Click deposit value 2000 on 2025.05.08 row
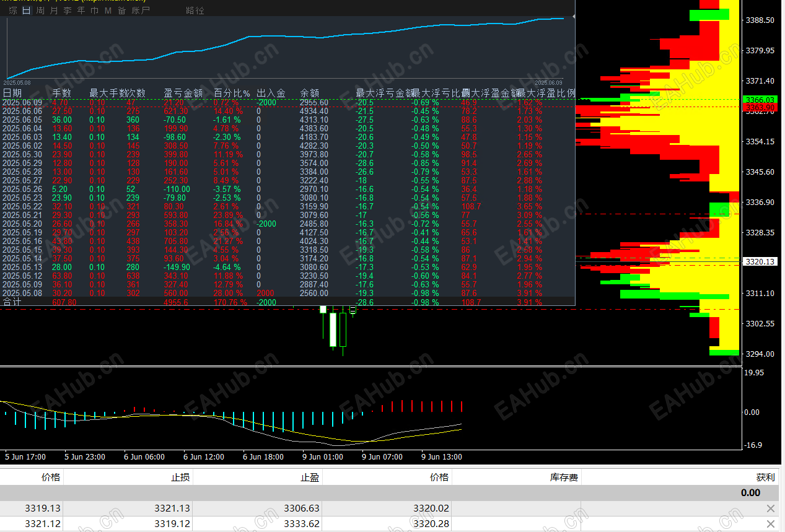 click(x=265, y=293)
